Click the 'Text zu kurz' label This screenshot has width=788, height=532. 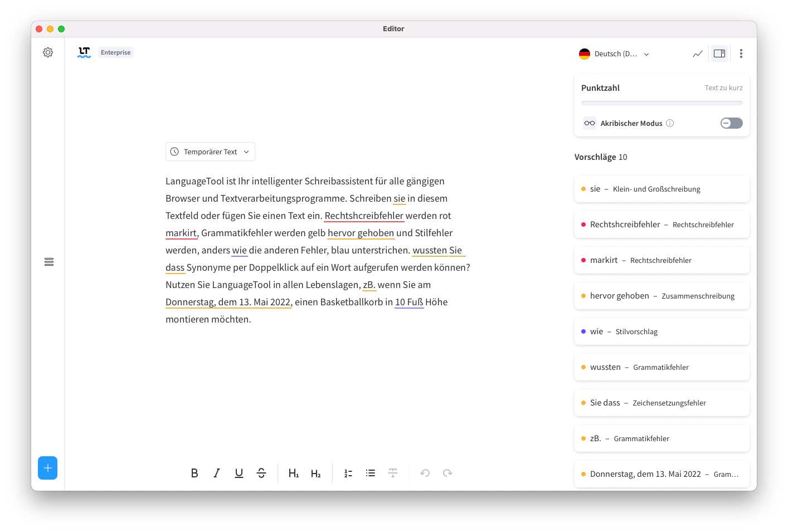pos(723,87)
